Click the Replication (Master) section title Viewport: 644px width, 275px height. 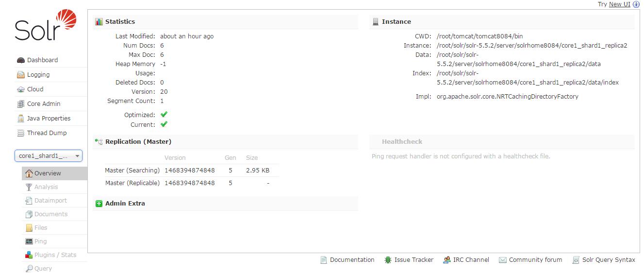point(138,142)
